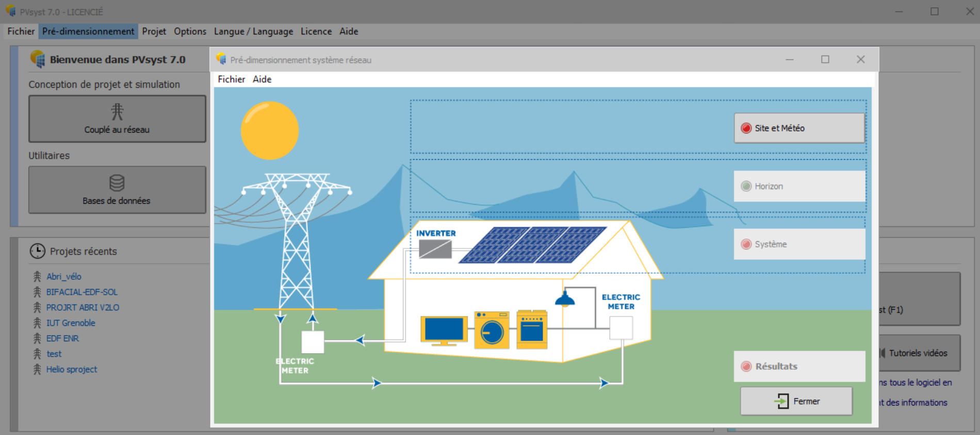Open the BIFACIAL-EDF-SOL recent project

pos(82,292)
